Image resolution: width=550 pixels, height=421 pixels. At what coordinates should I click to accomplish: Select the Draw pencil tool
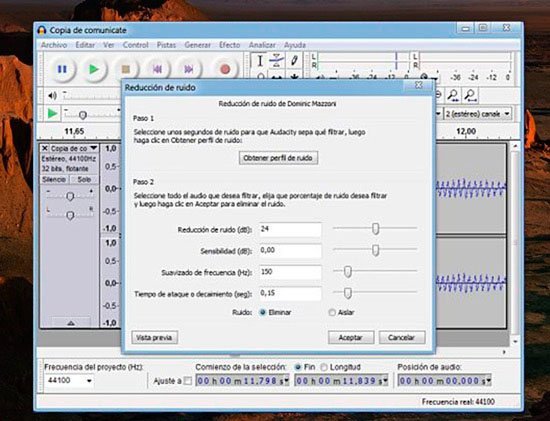(x=294, y=61)
